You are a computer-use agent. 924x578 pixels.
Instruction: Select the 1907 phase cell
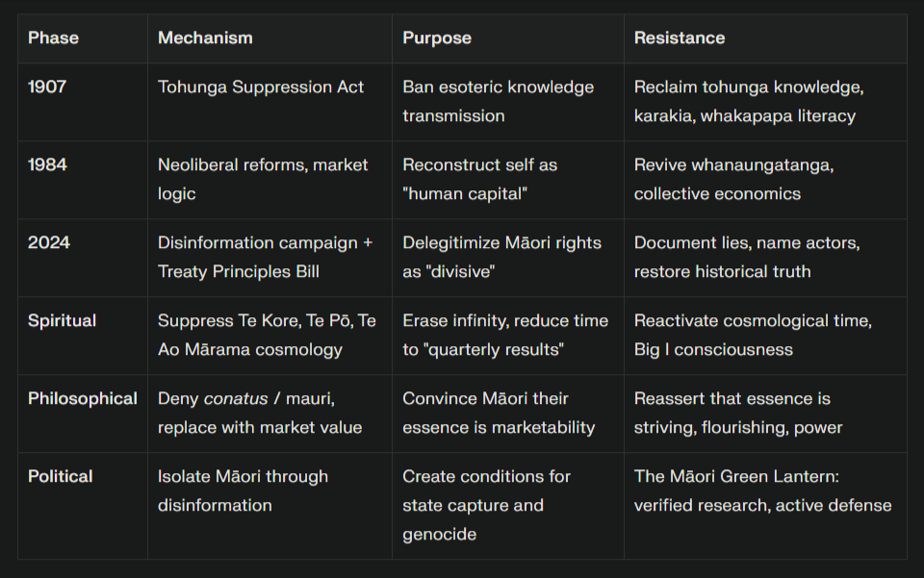47,87
